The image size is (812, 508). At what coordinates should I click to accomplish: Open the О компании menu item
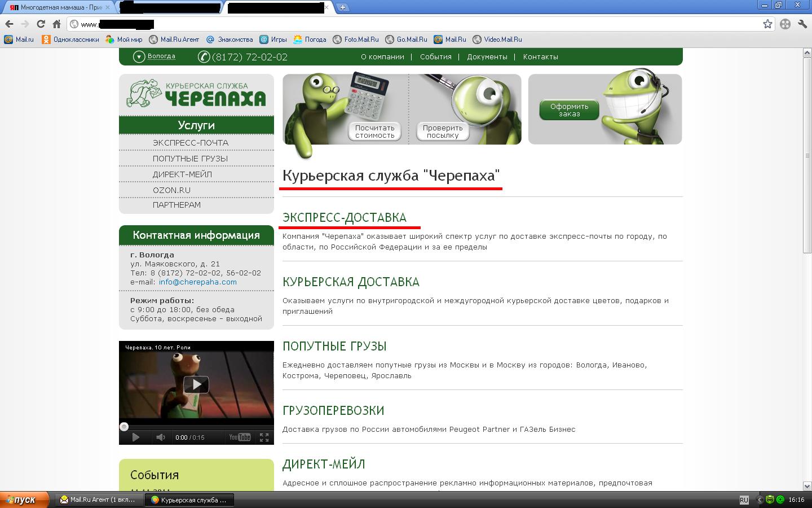point(382,57)
